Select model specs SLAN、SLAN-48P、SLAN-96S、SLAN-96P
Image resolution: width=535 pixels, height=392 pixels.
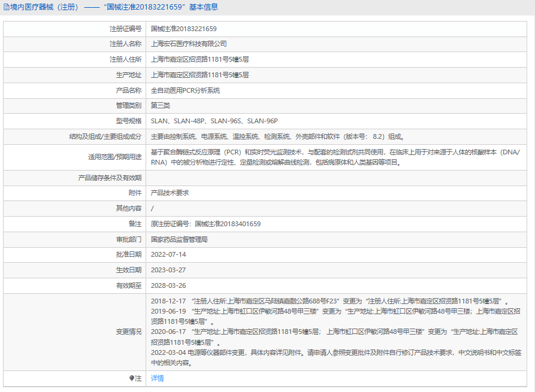(214, 121)
